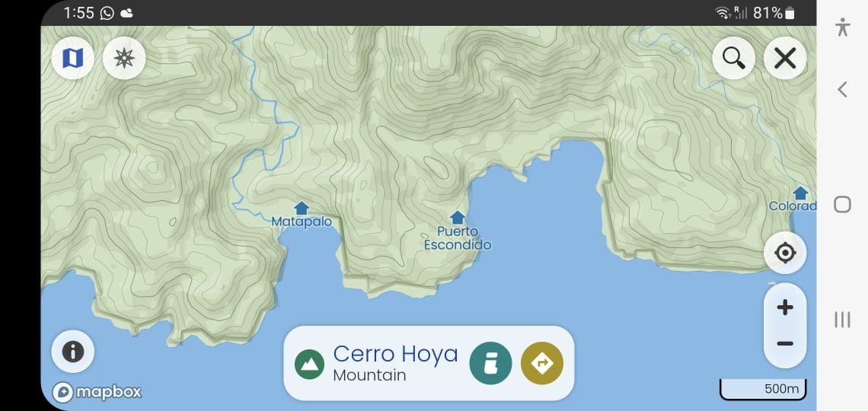Center map on my current location

click(x=785, y=253)
